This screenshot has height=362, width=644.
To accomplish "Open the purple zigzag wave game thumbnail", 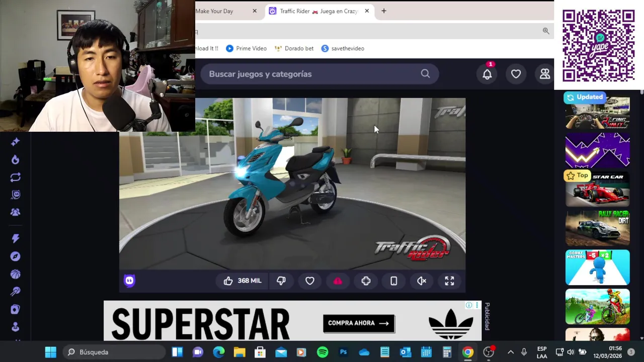I will click(x=597, y=150).
